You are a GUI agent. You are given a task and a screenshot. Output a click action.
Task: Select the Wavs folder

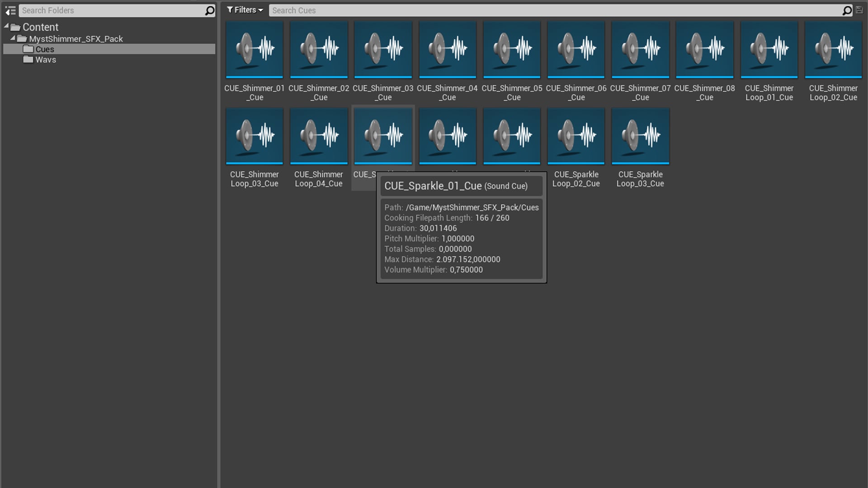point(45,59)
